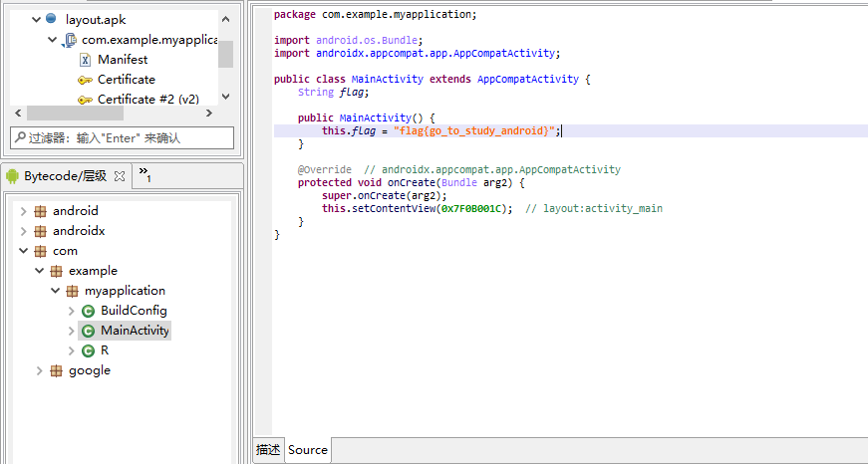Click the google package icon
868x464 pixels.
tap(56, 370)
